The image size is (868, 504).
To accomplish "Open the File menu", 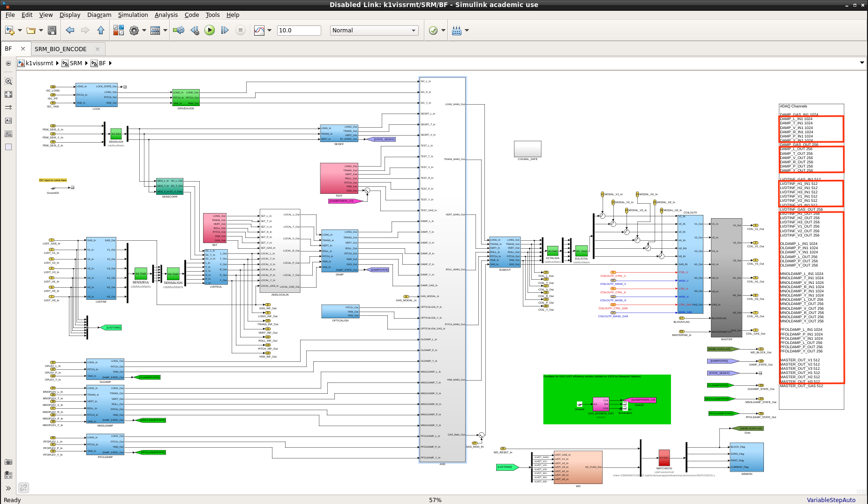I will pos(10,15).
